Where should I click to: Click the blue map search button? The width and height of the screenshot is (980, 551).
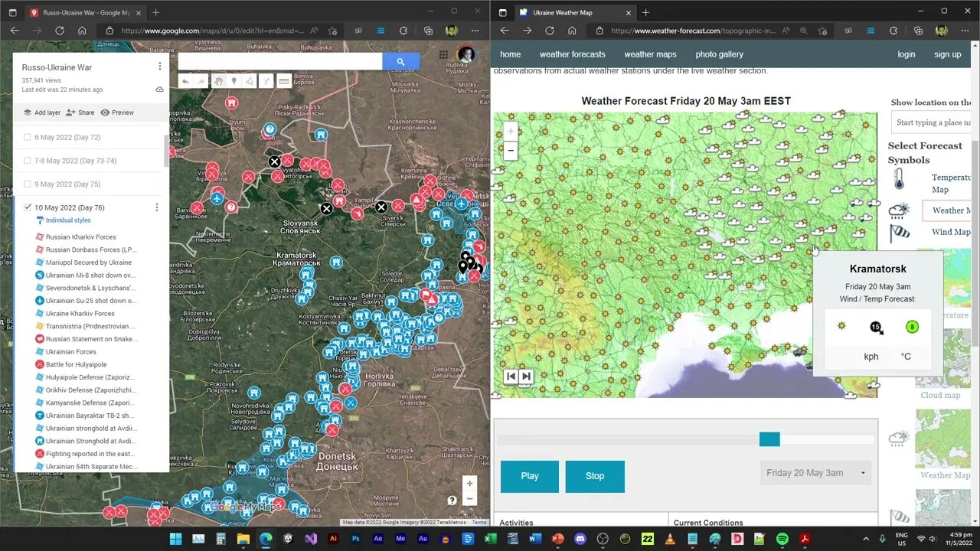[400, 62]
